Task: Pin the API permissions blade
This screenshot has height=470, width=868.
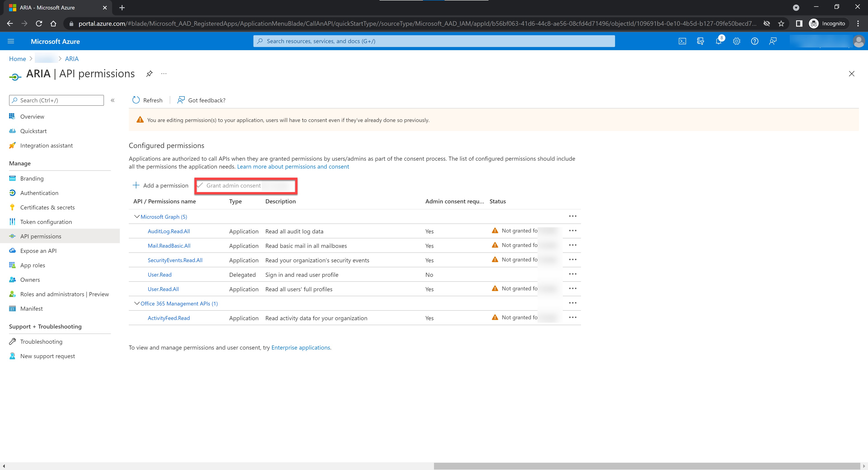Action: 149,74
